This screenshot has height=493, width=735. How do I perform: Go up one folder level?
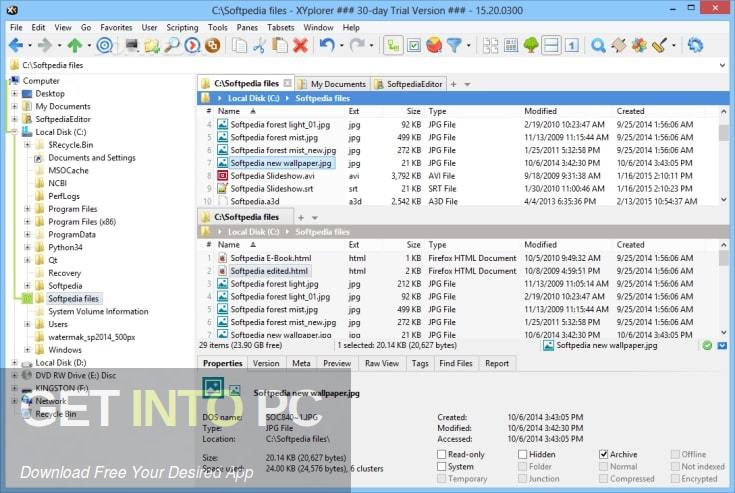(75, 45)
